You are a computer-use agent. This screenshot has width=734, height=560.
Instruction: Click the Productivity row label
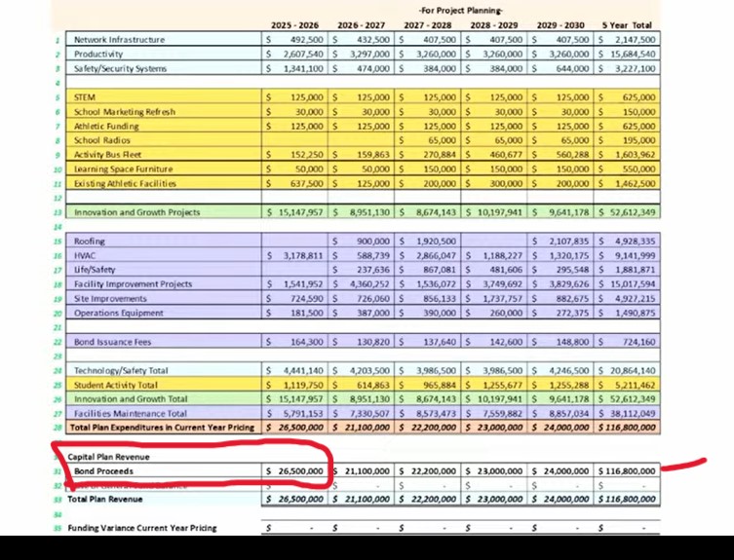tap(98, 55)
